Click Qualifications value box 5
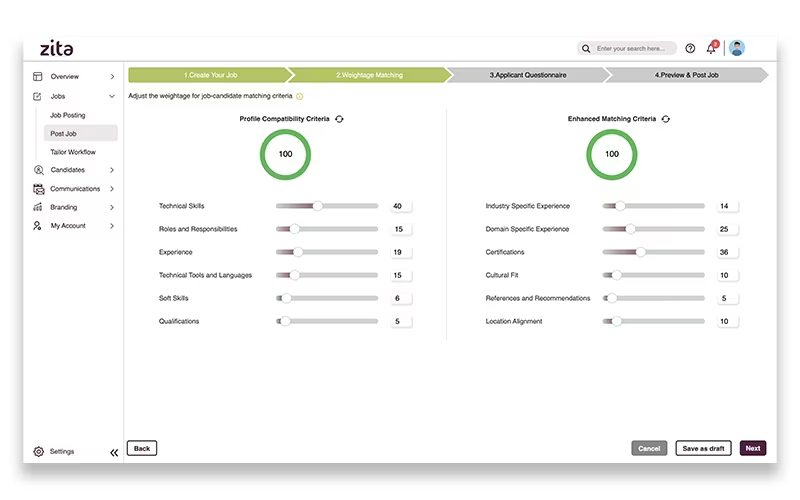Image resolution: width=800 pixels, height=500 pixels. [401, 321]
